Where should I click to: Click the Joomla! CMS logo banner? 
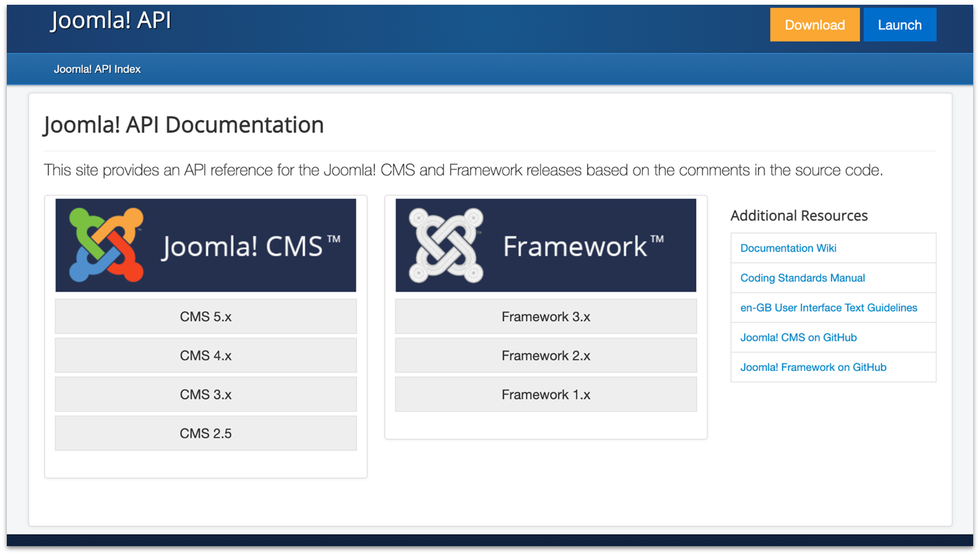[x=206, y=245]
